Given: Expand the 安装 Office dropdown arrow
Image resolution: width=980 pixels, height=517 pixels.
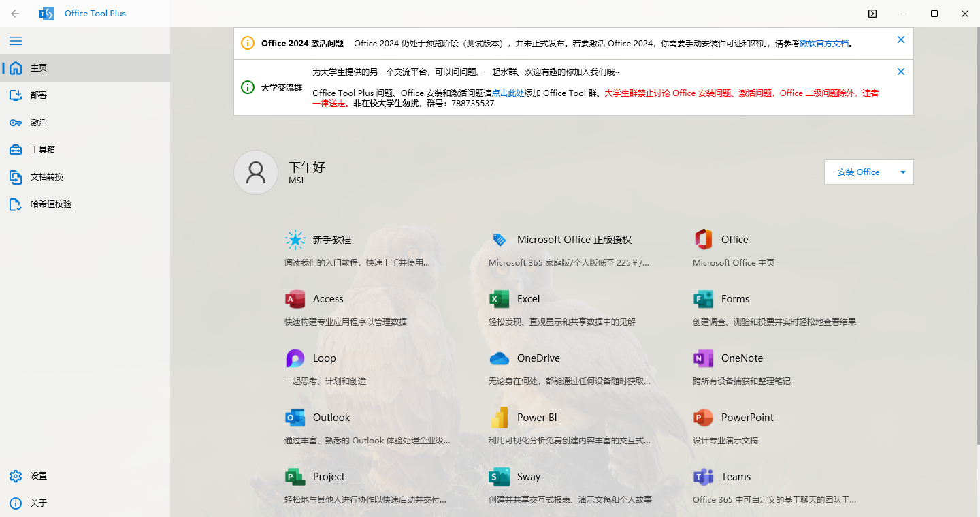Looking at the screenshot, I should pyautogui.click(x=903, y=172).
